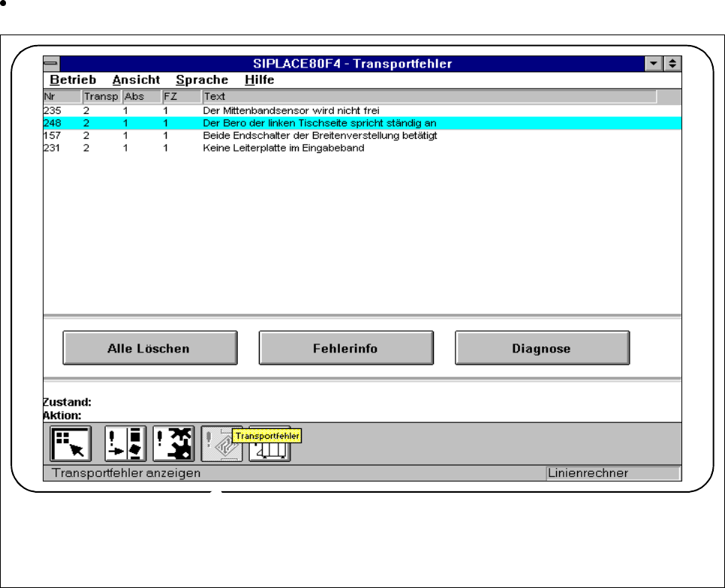Click the Diagnose button
Viewport: 725px width, 588px height.
[543, 348]
